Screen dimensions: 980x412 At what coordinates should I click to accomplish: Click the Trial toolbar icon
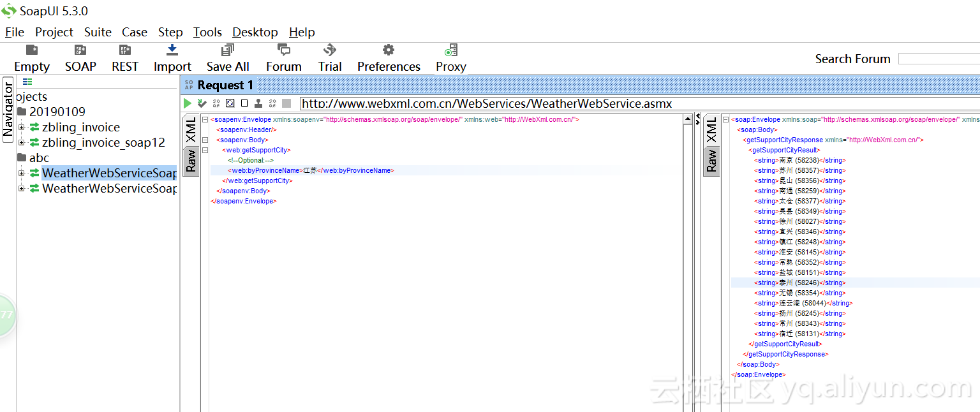pyautogui.click(x=330, y=50)
